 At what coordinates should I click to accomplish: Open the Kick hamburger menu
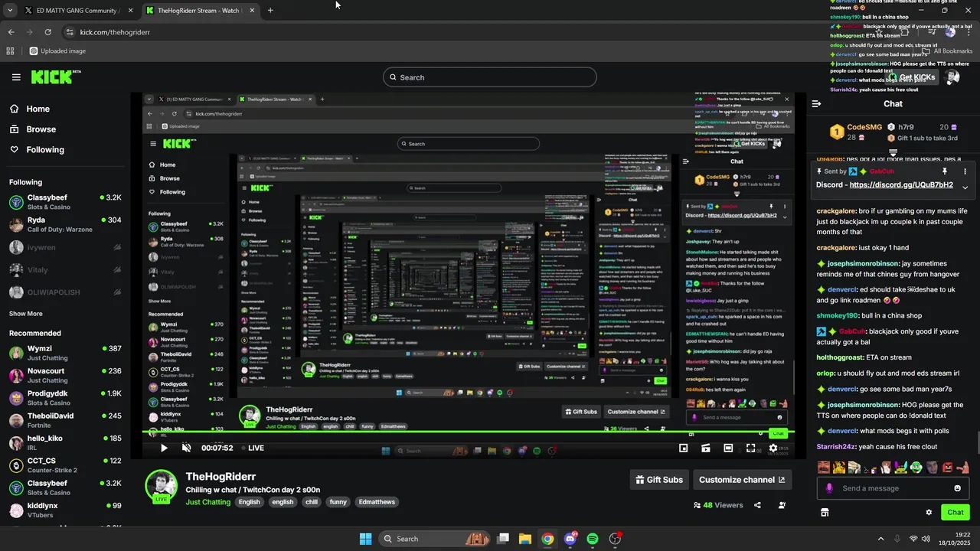click(16, 77)
